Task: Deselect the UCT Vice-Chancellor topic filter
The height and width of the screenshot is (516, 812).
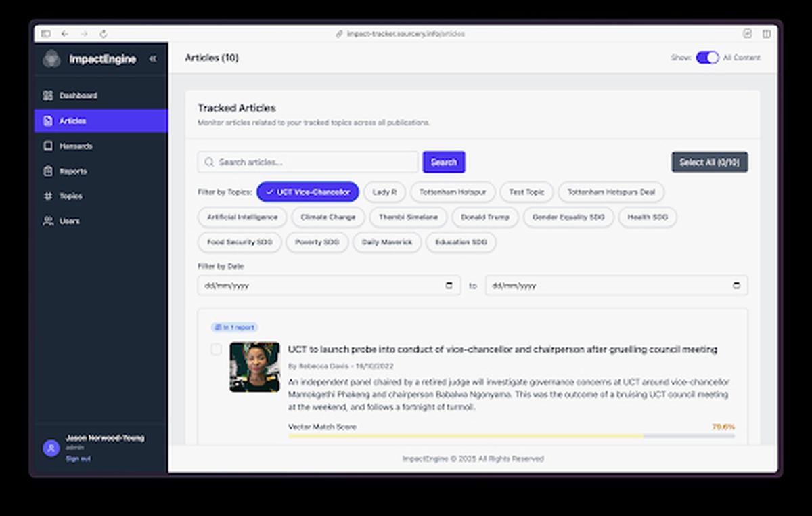Action: [x=308, y=192]
